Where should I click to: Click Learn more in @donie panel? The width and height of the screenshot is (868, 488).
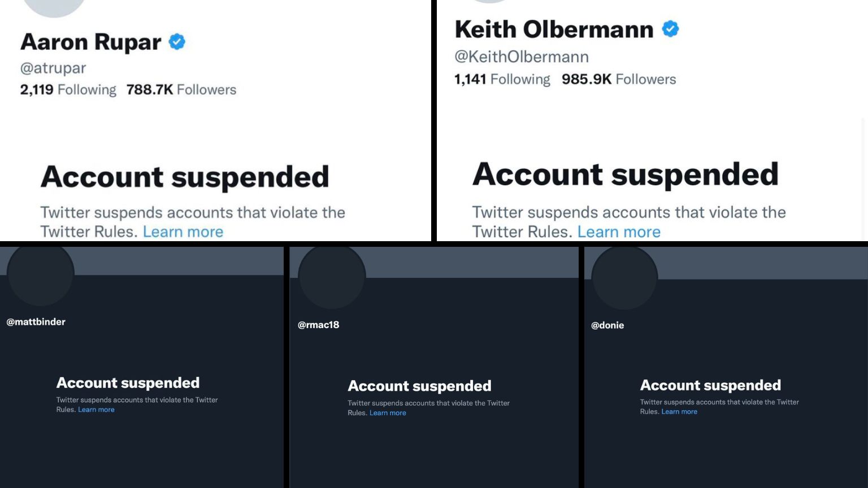coord(679,412)
